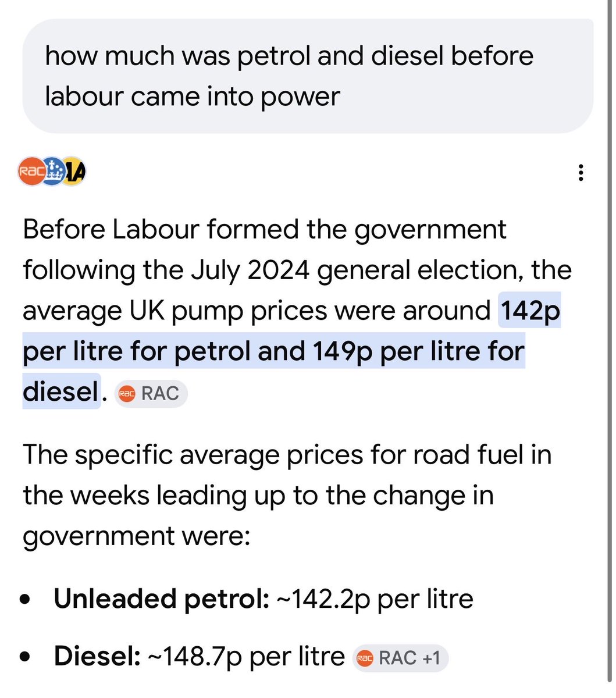Expand the RAC +1 source list chip
The width and height of the screenshot is (616, 698).
(x=400, y=658)
